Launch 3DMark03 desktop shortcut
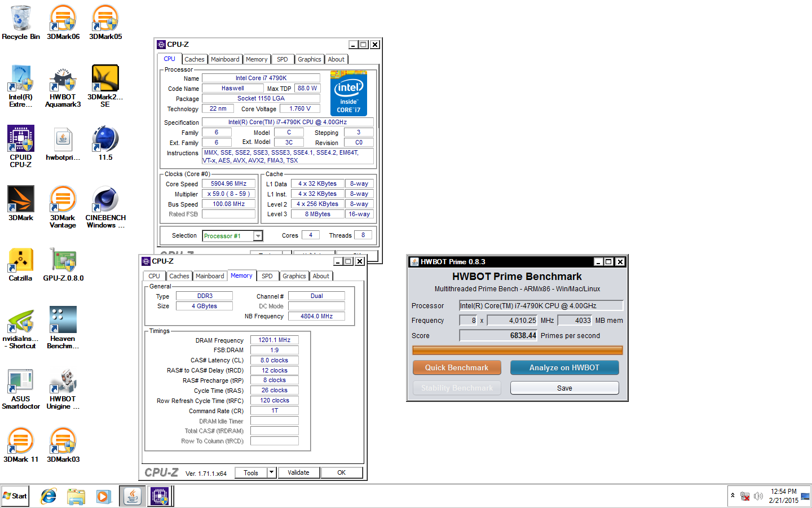Viewport: 812px width, 508px height. pyautogui.click(x=63, y=445)
